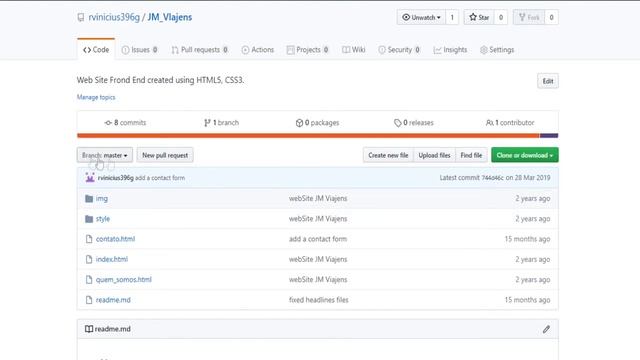Viewport: 640px width, 360px height.
Task: Click the file icon beside quem_somos.html
Action: pos(89,280)
